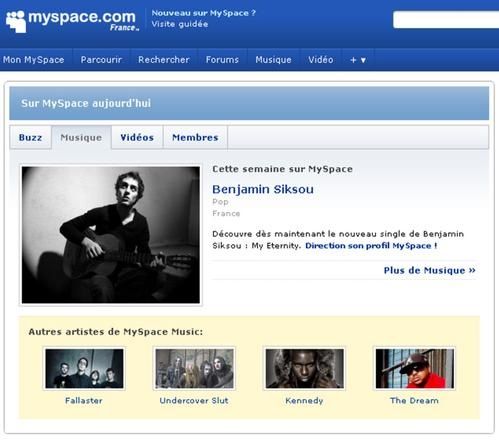
Task: Switch to the Buzz tab
Action: (30, 137)
